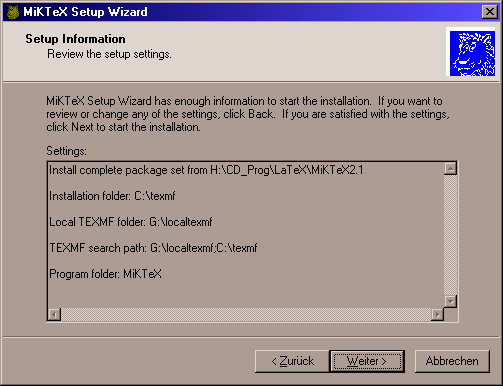The image size is (503, 386).
Task: Click the MiKTeX title bar application icon
Action: (x=13, y=12)
